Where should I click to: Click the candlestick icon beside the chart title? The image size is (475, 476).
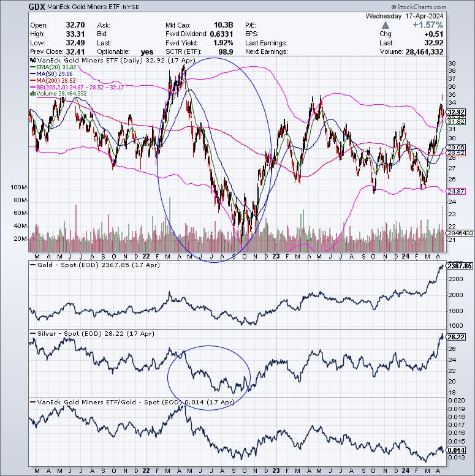pos(33,60)
